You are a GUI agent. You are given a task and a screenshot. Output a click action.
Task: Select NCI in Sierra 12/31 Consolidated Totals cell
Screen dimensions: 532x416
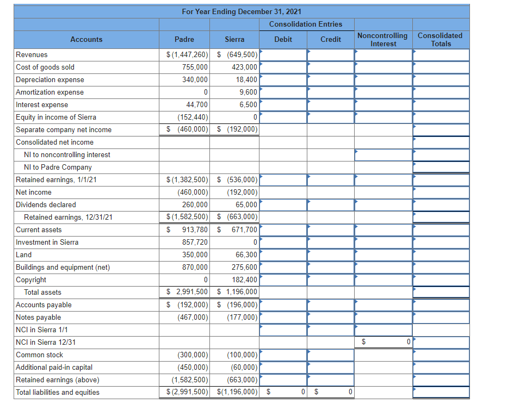[x=441, y=343]
